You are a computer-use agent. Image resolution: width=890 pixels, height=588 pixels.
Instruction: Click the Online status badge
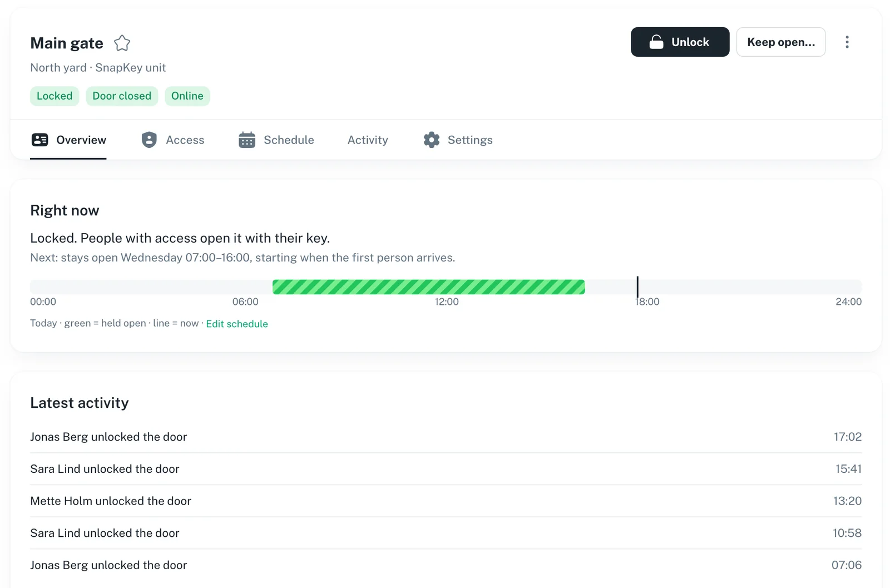[187, 96]
